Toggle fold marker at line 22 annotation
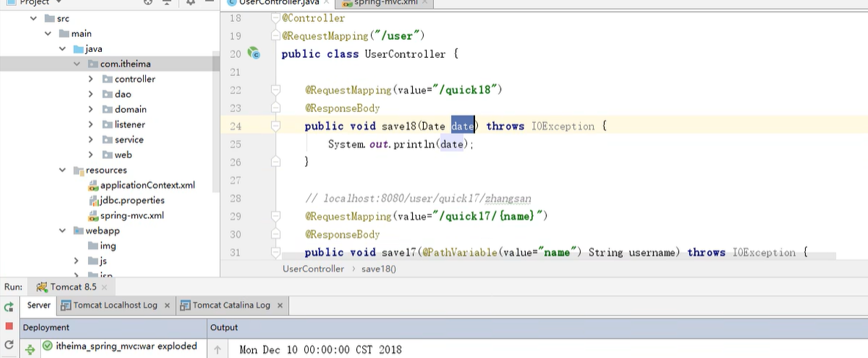 pos(275,89)
